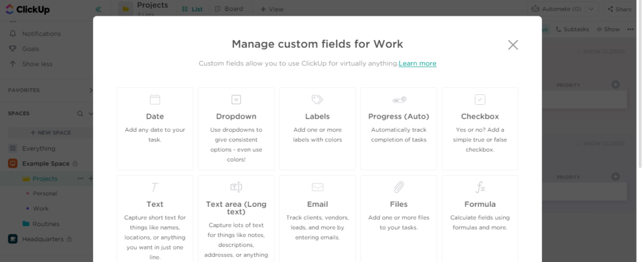Click the New Space button
The width and height of the screenshot is (644, 262).
click(x=50, y=133)
